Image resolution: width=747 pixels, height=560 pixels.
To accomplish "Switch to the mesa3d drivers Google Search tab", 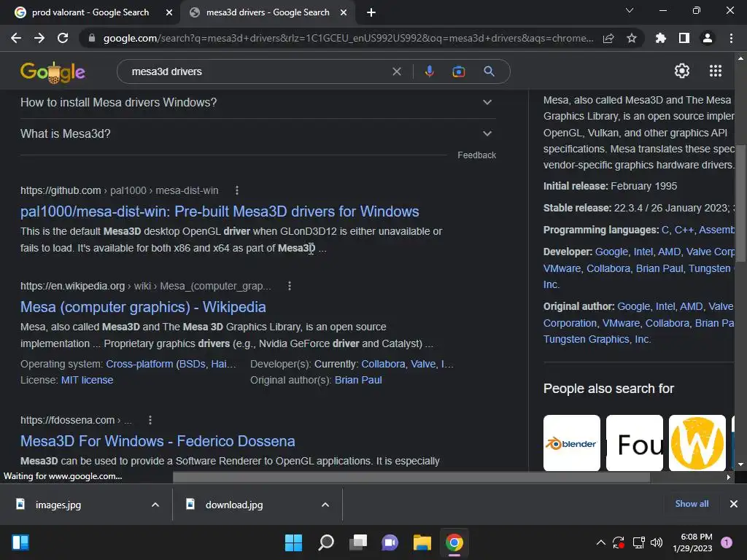I will (268, 12).
